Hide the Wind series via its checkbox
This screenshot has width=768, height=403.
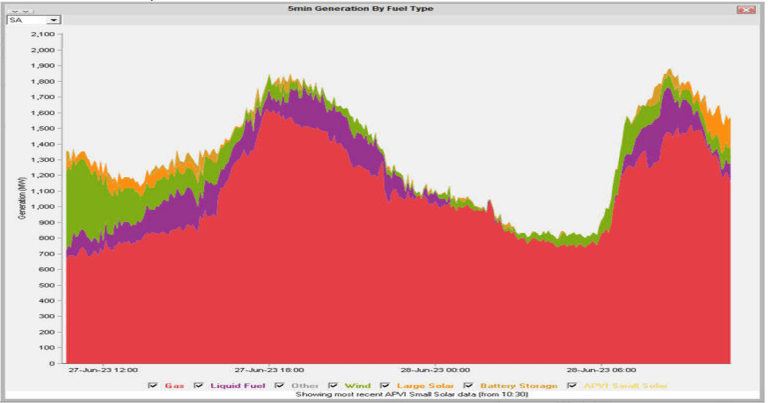332,385
